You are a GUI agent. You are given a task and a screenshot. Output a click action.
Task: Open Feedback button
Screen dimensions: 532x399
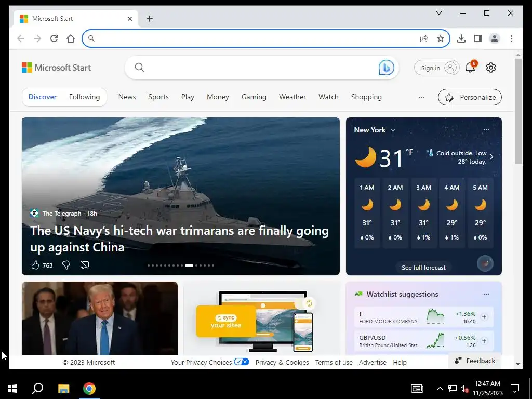pos(475,361)
